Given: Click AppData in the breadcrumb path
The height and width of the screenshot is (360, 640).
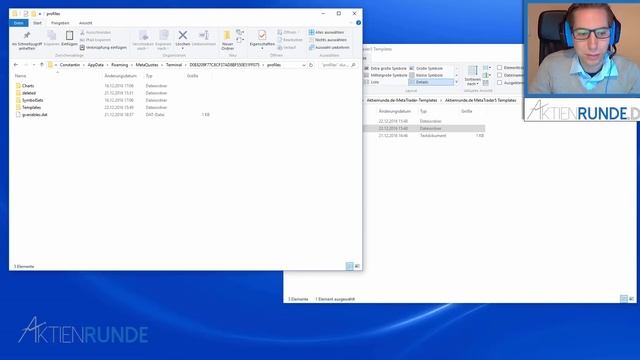Looking at the screenshot, I should coord(96,65).
